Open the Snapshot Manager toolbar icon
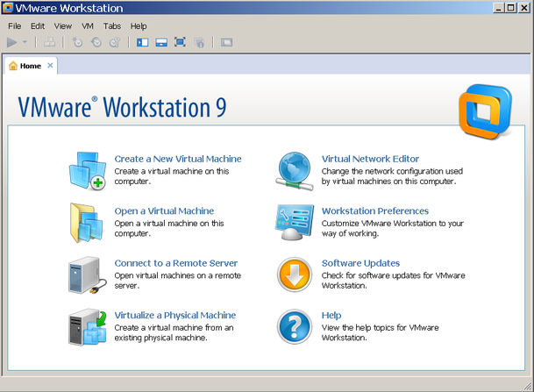This screenshot has height=392, width=534. [115, 42]
